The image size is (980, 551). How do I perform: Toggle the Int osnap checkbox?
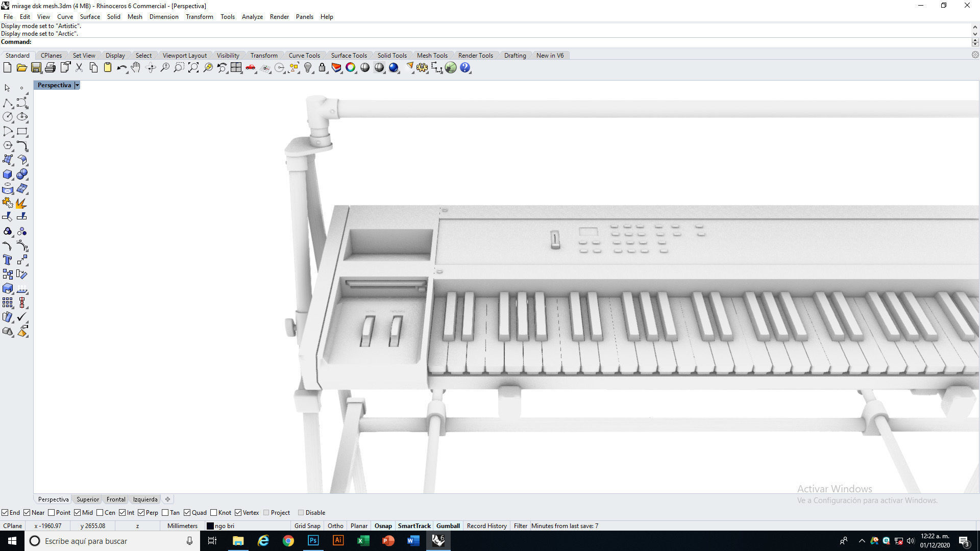coord(122,513)
